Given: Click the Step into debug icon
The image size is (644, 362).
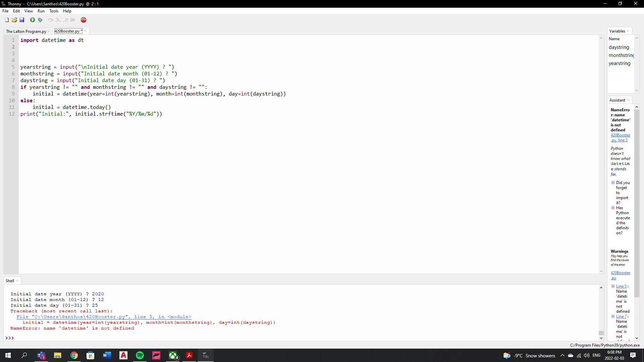Looking at the screenshot, I should click(x=58, y=20).
